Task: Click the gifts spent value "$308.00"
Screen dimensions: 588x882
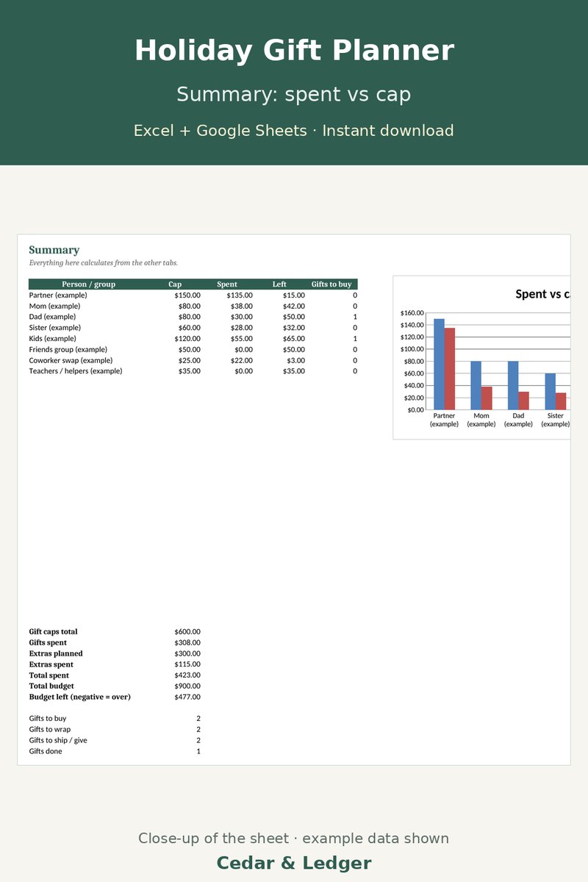Action: [x=187, y=642]
